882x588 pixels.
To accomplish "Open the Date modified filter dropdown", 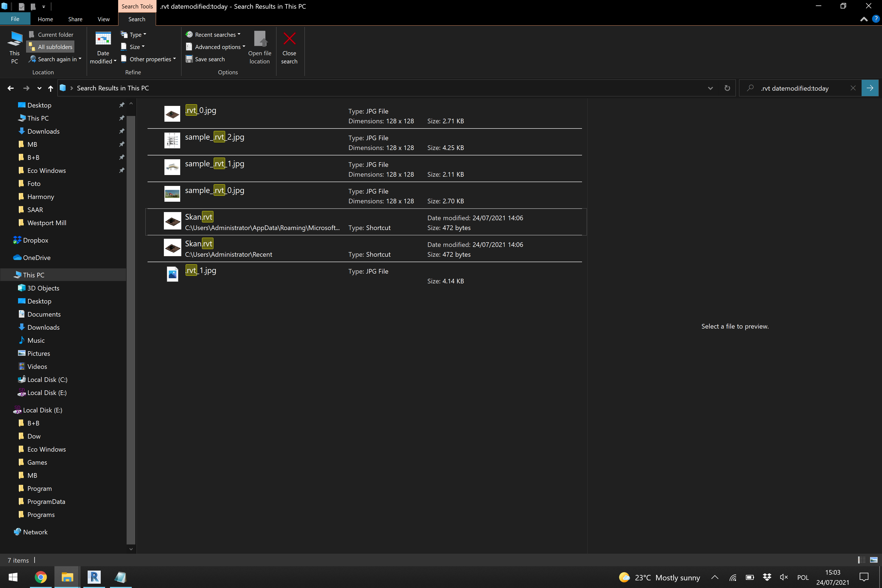I will (x=103, y=47).
